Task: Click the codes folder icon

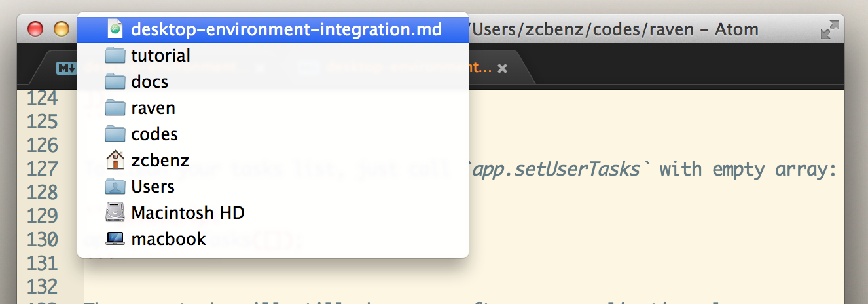Action: pos(115,134)
